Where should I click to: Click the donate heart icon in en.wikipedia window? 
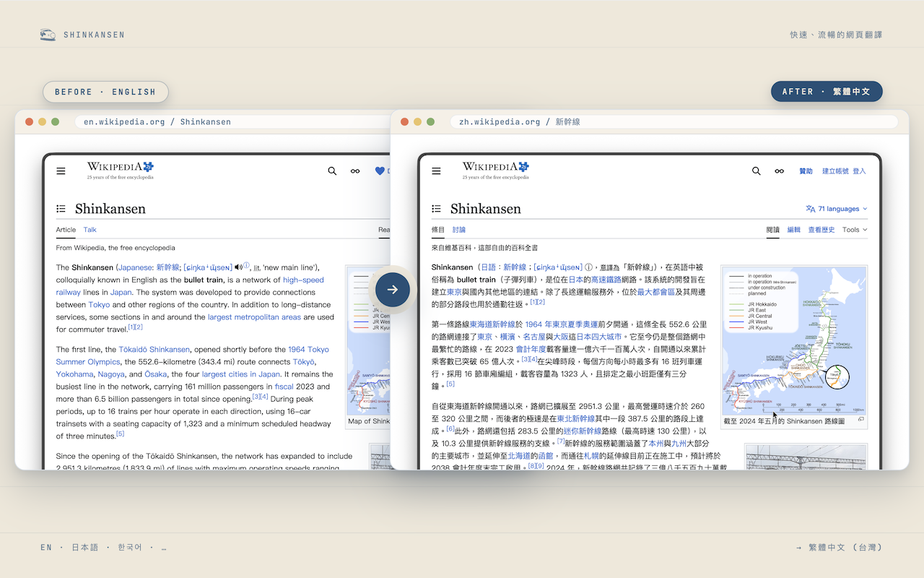click(380, 171)
